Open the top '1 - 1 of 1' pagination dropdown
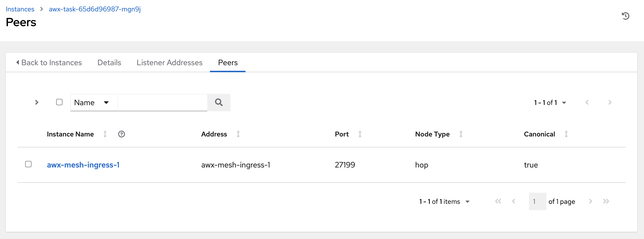 click(x=550, y=103)
